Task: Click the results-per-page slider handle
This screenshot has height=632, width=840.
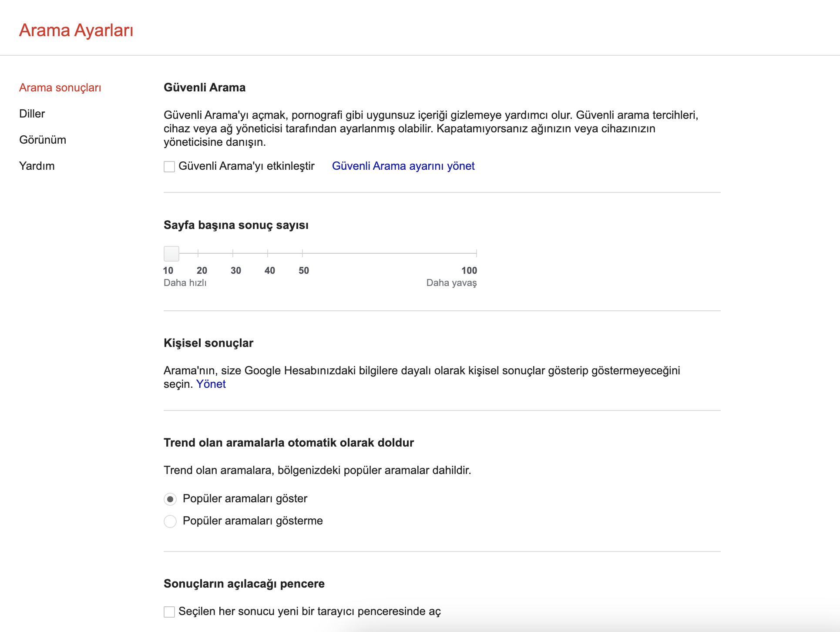Action: [171, 253]
